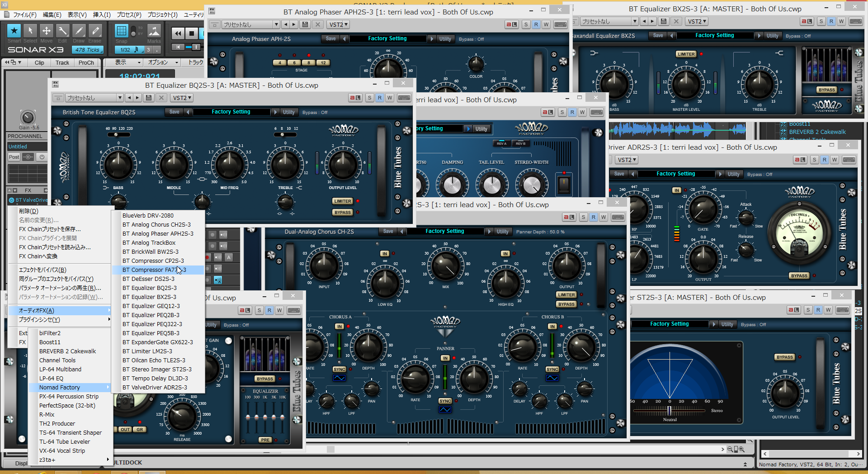Zoom in with magnifier at track view bottom
This screenshot has height=474, width=868.
tap(741, 449)
